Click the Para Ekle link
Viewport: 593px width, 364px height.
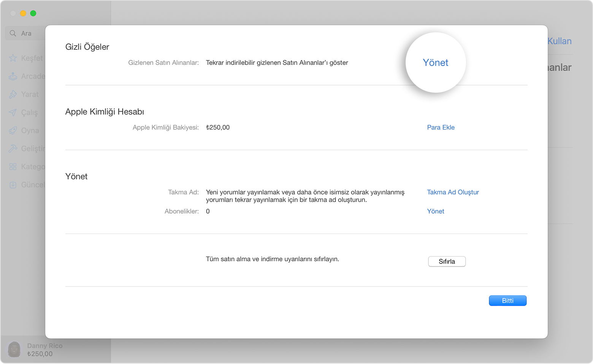(441, 127)
